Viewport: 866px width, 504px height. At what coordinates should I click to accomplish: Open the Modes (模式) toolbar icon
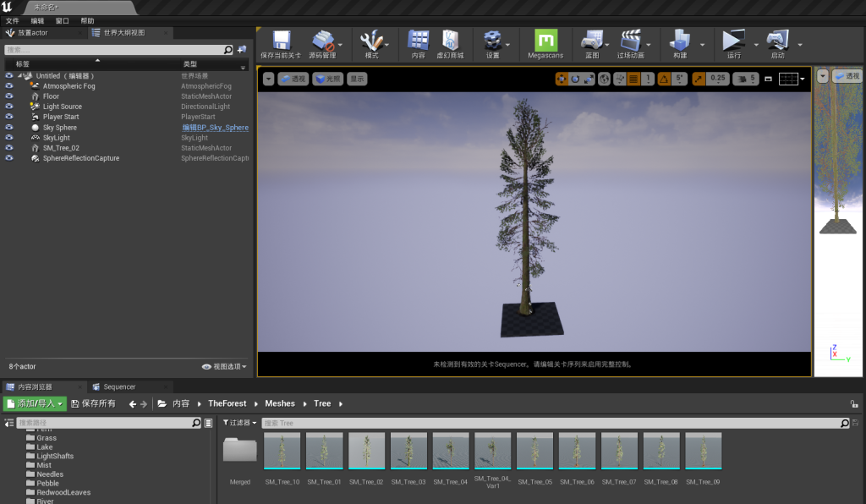click(371, 41)
